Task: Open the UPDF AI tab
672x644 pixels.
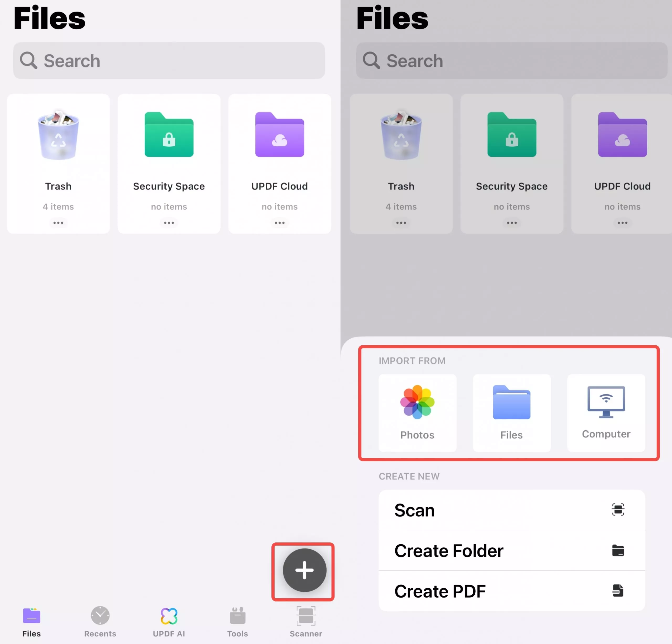Action: pos(169,621)
